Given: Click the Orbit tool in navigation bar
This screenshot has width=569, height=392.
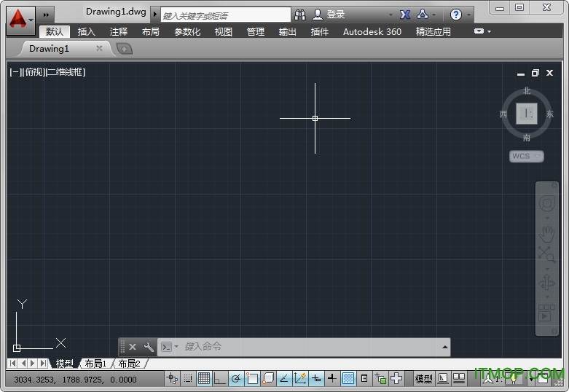Looking at the screenshot, I should pos(546,283).
